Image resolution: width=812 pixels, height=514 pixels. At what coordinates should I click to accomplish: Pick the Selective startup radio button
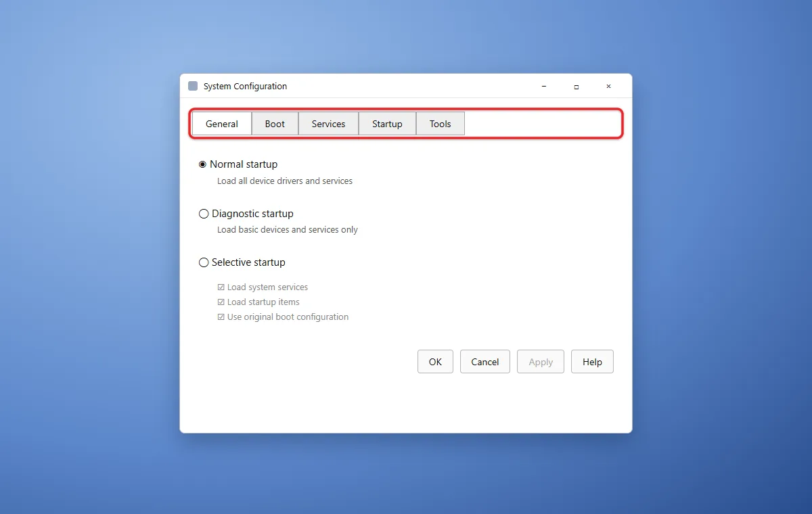pyautogui.click(x=204, y=262)
